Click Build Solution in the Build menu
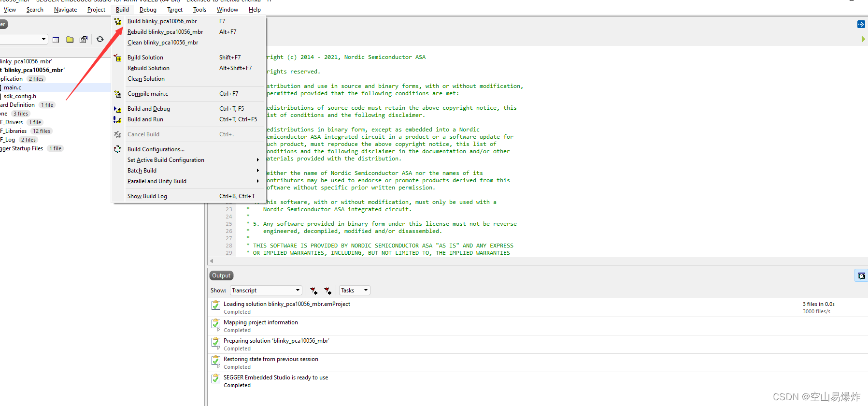The width and height of the screenshot is (868, 406). pyautogui.click(x=189, y=58)
